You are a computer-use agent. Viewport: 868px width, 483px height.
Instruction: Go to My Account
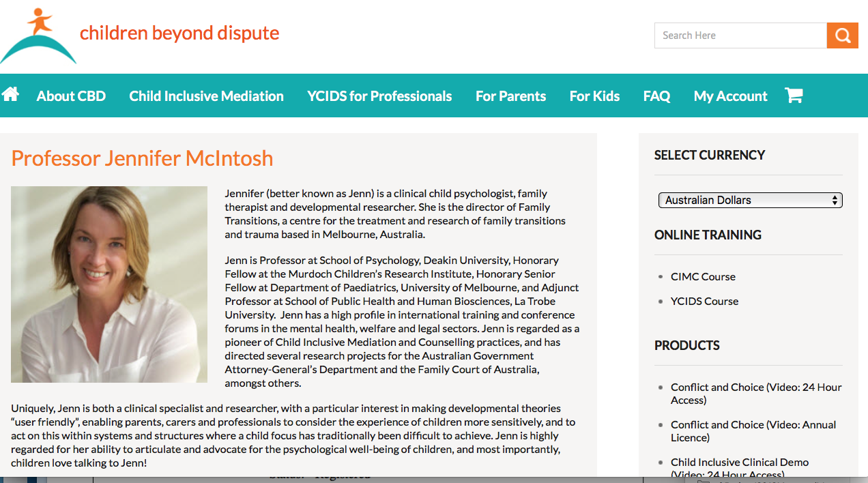tap(730, 96)
